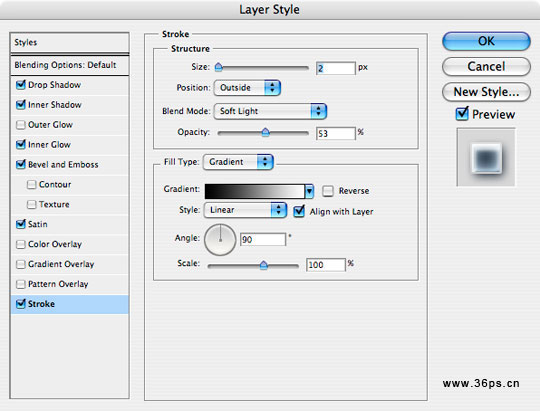Click the OK button
The image size is (540, 411).
486,41
